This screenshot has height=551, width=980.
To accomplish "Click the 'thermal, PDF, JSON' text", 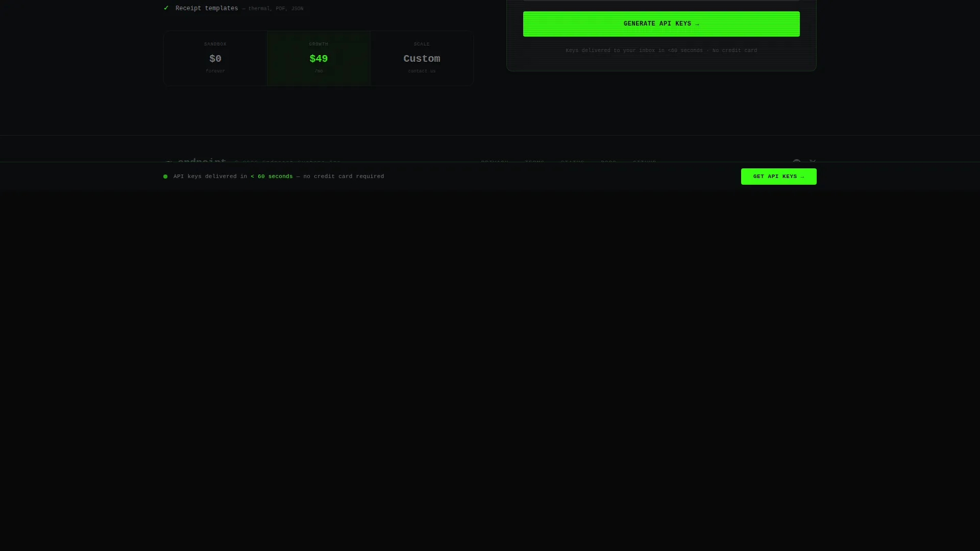I will (x=276, y=9).
